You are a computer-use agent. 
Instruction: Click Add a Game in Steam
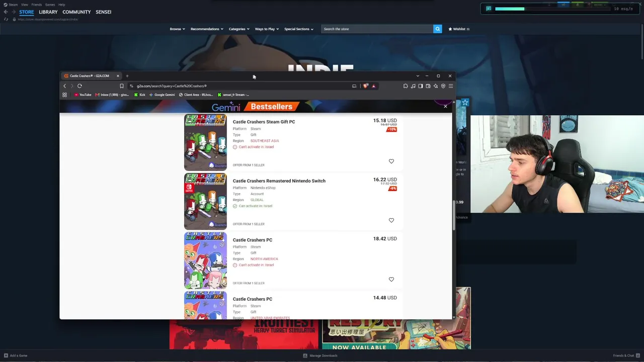click(x=16, y=355)
